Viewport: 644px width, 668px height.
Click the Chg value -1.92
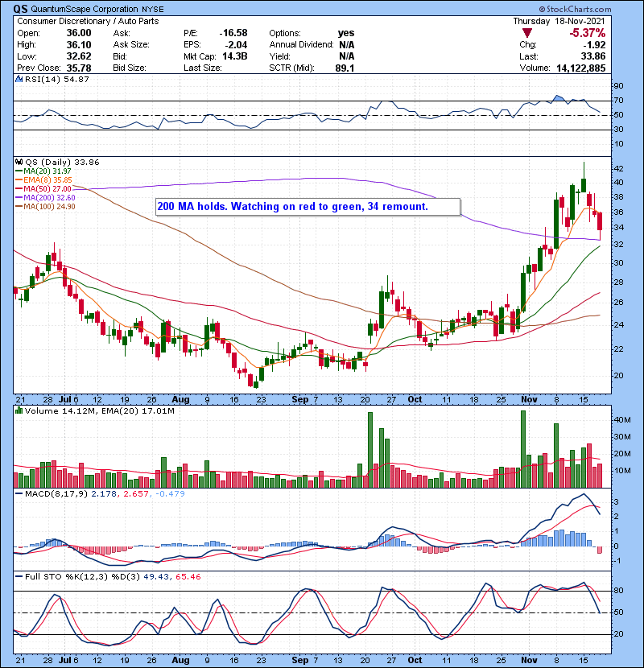[594, 45]
